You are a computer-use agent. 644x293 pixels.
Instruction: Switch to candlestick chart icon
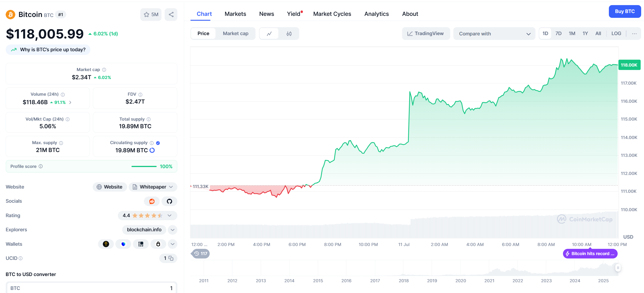click(289, 33)
